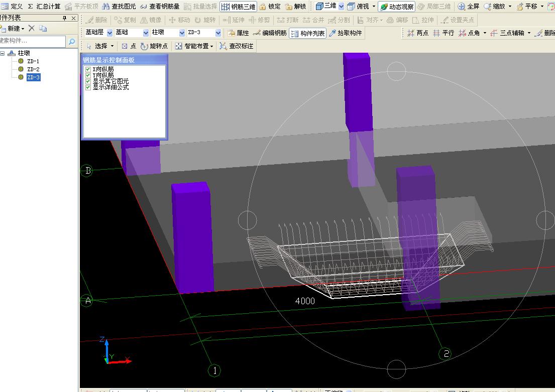The image size is (555, 392).
Task: Click 镜像 mirror tool
Action: click(151, 20)
